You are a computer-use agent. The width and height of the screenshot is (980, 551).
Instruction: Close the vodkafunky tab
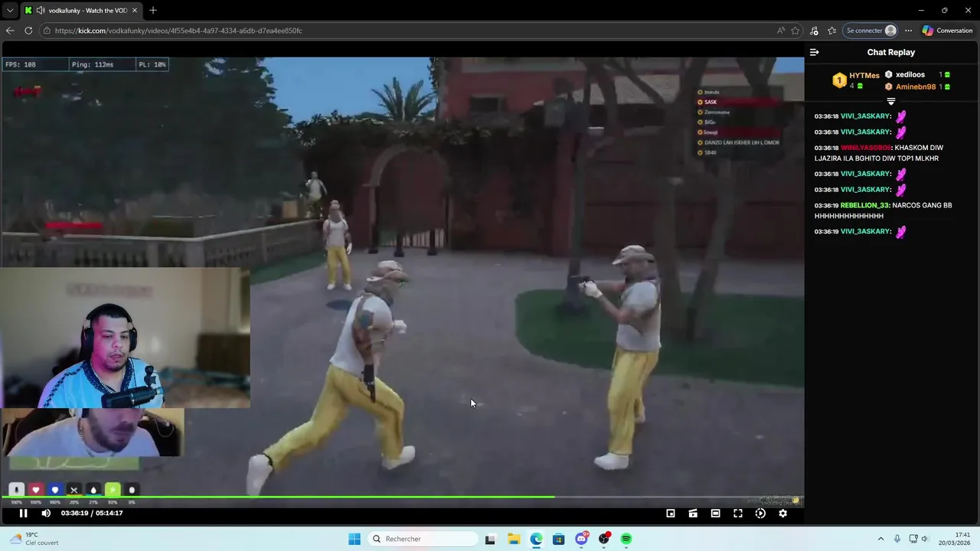[135, 11]
